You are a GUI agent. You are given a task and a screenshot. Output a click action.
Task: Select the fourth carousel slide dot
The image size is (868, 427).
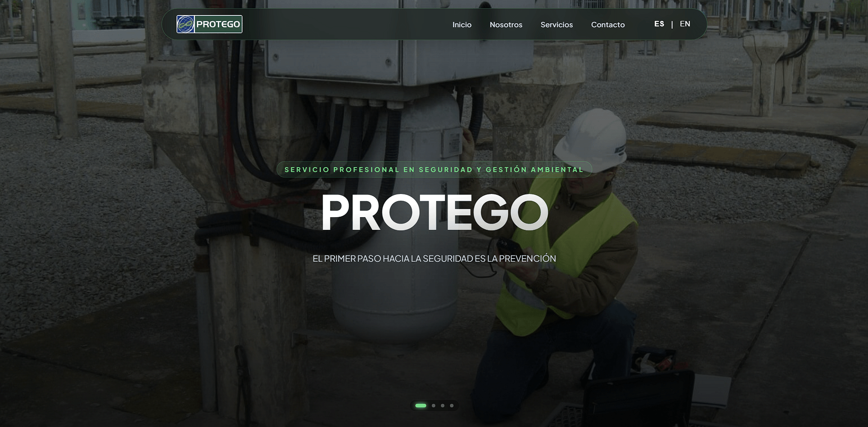(x=452, y=406)
